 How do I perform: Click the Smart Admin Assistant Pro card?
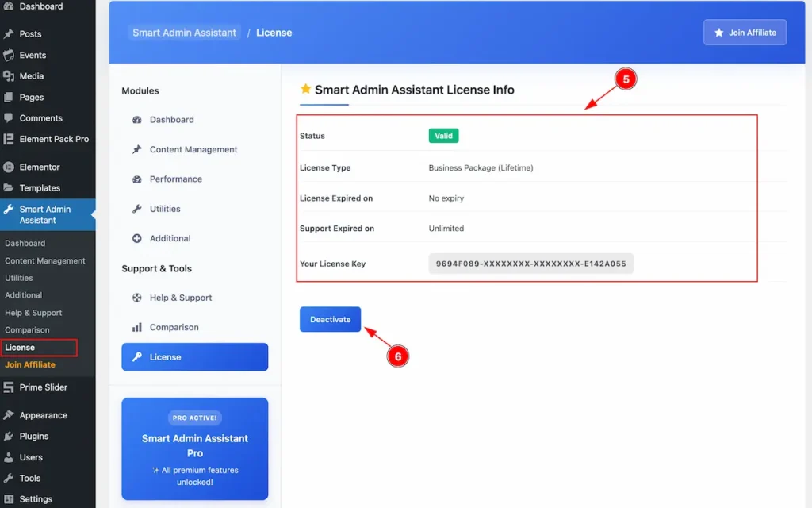point(195,449)
